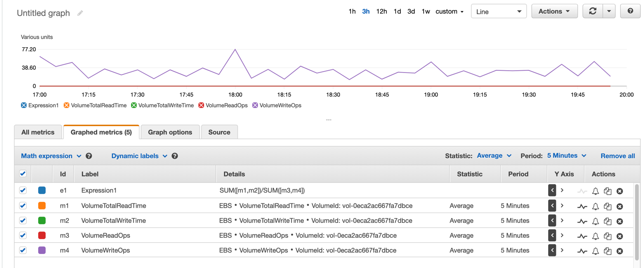Duplicate the VolumeReadOps metric row
Viewport: 644px width, 268px height.
coord(608,236)
